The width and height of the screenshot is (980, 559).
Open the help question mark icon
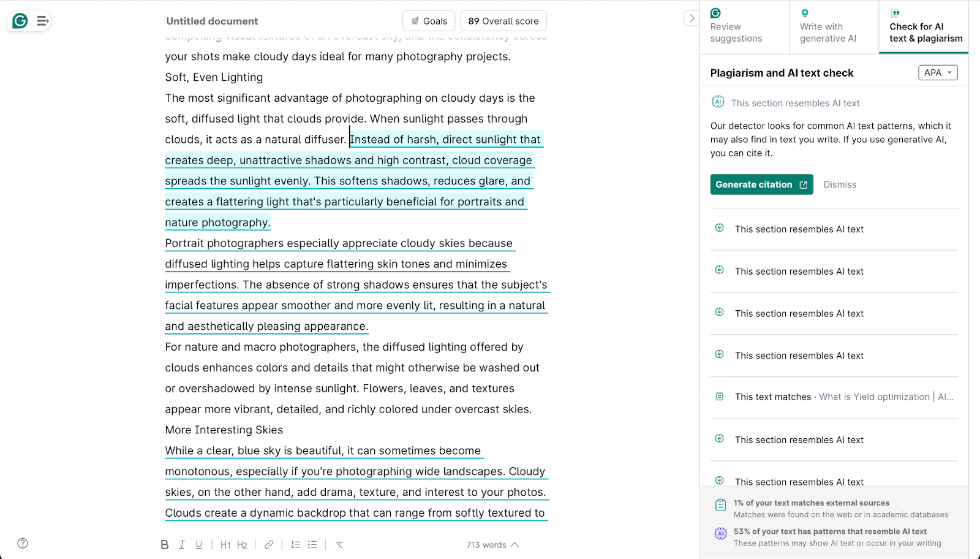(23, 543)
